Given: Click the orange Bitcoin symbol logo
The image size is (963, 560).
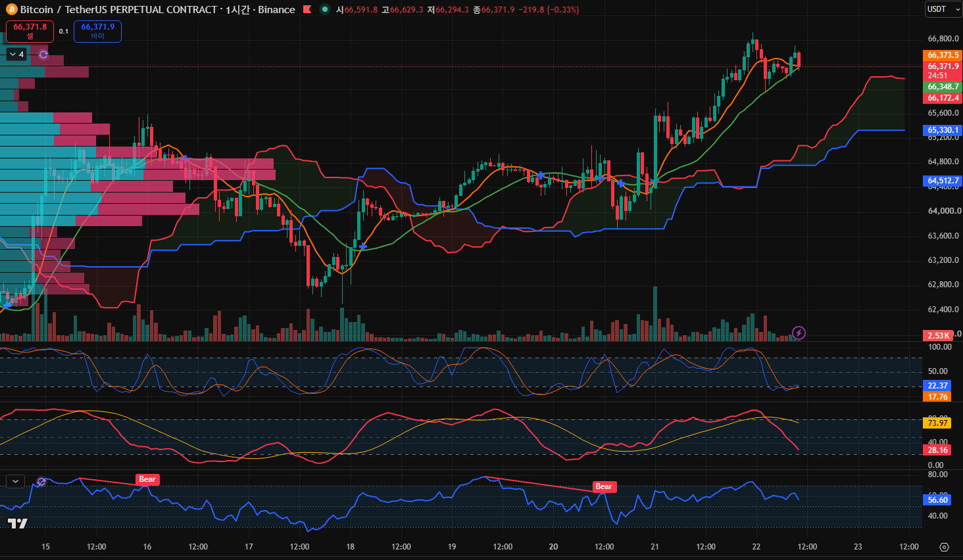Looking at the screenshot, I should pyautogui.click(x=11, y=9).
